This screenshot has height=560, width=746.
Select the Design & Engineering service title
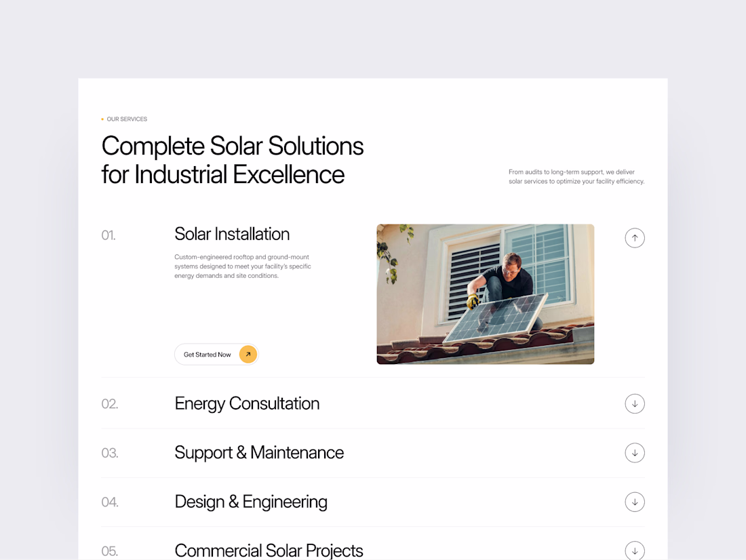tap(251, 502)
